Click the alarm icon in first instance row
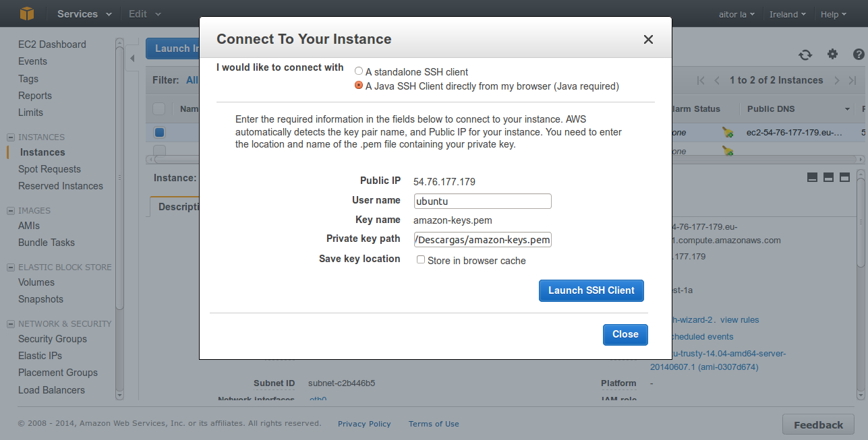The image size is (868, 440). [728, 133]
